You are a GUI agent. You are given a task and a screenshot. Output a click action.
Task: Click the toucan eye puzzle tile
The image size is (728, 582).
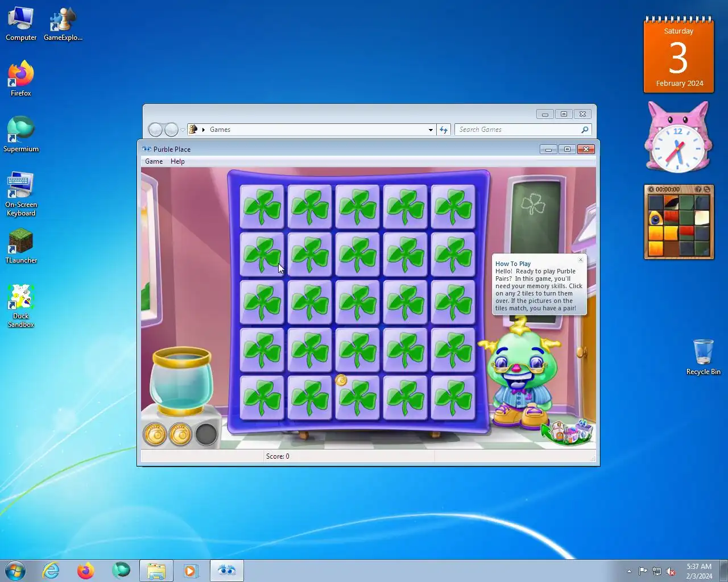pyautogui.click(x=656, y=218)
